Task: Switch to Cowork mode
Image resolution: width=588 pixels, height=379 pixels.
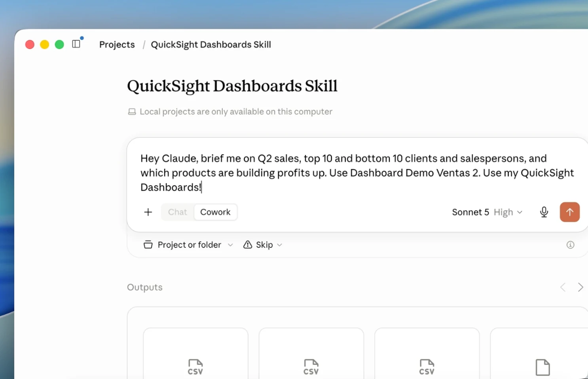Action: (215, 212)
